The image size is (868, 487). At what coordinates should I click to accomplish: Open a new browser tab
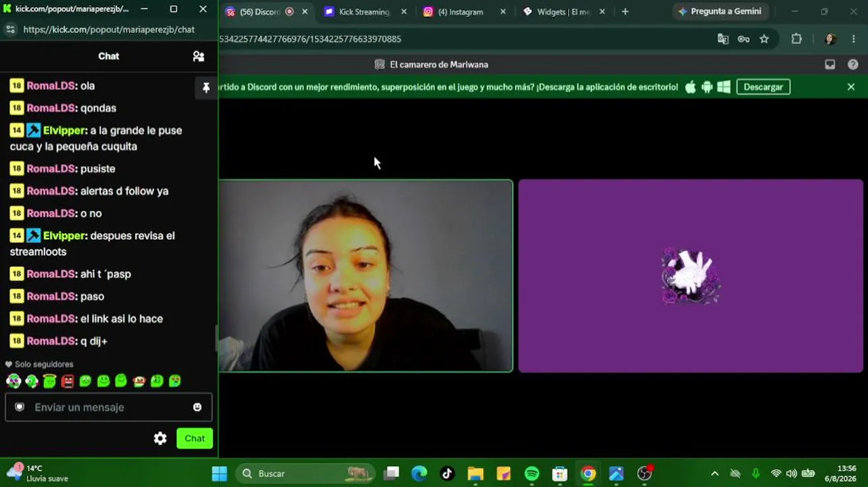click(x=625, y=11)
